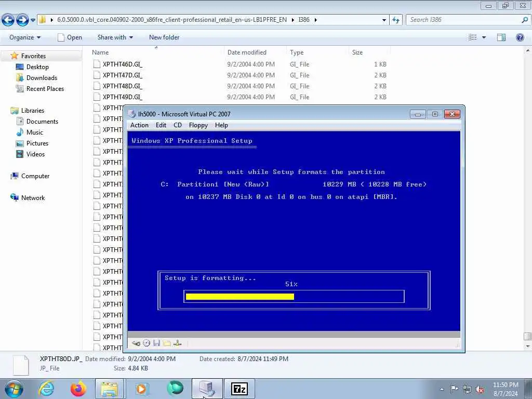Image resolution: width=532 pixels, height=399 pixels.
Task: Open Desktop in the Favorites list
Action: pyautogui.click(x=37, y=67)
